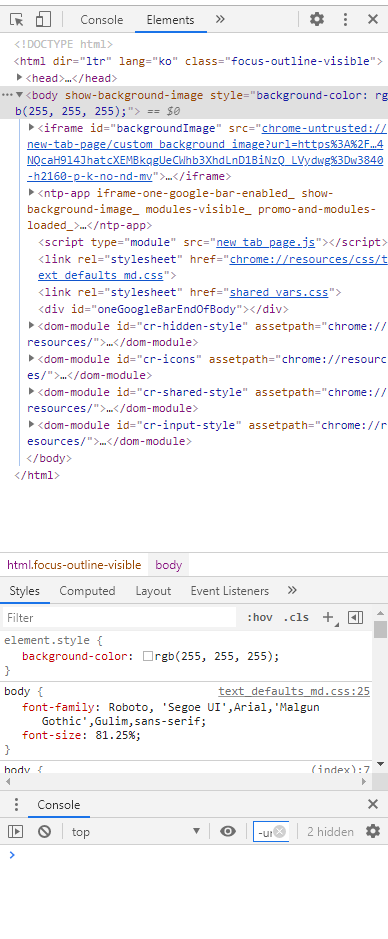Show more DevTools tabs chevron
This screenshot has width=388, height=939.
click(x=220, y=19)
